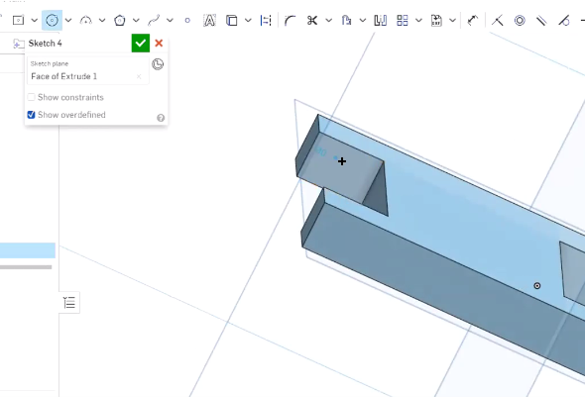Click the highlighted blue row in left panel
Image resolution: width=585 pixels, height=397 pixels.
[x=28, y=250]
